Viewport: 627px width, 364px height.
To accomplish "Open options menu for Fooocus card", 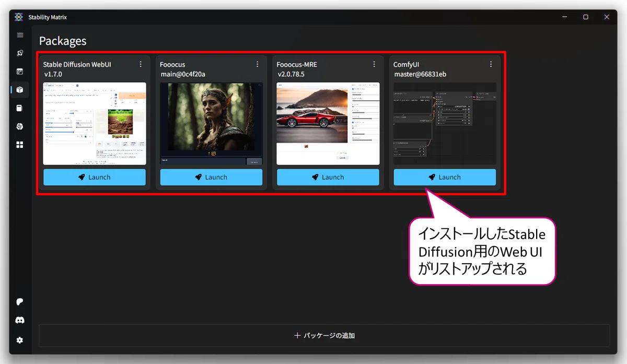I will tap(257, 64).
